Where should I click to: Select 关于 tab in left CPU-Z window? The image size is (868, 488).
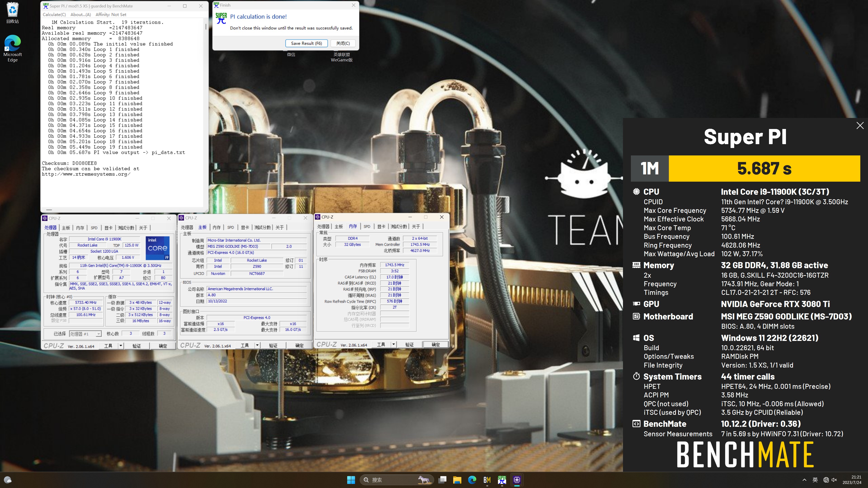coord(143,228)
